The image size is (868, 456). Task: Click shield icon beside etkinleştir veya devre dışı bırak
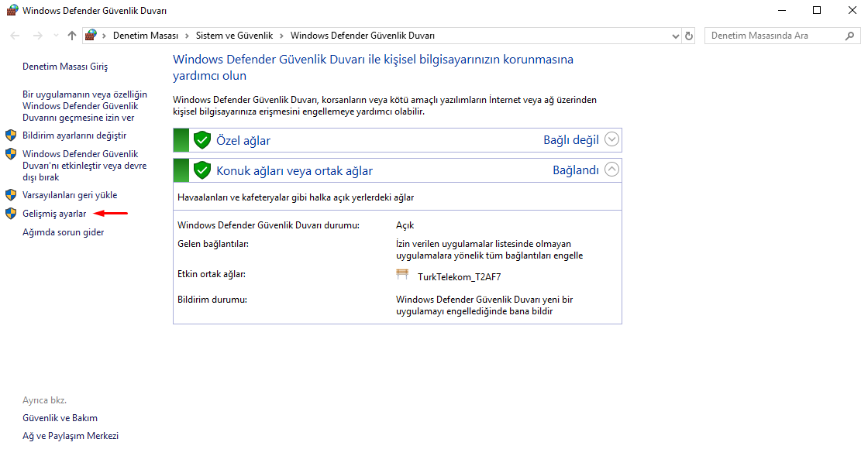click(x=11, y=153)
